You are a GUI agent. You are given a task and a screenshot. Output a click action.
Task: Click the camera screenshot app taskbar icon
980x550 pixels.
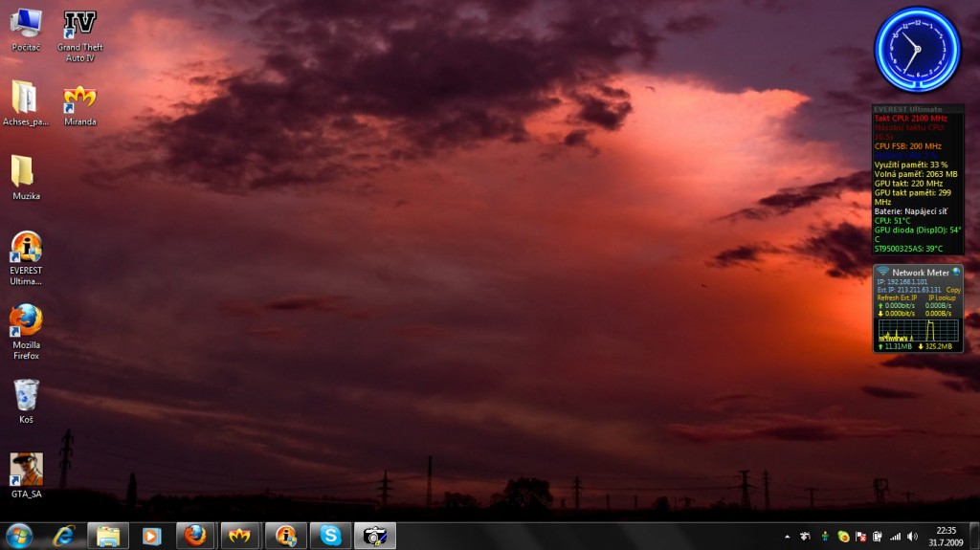coord(375,537)
